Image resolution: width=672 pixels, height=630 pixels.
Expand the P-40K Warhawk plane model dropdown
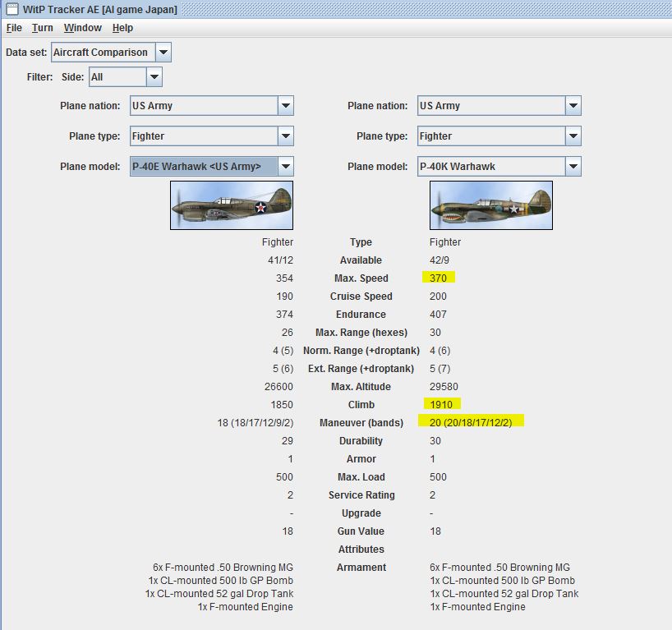573,166
